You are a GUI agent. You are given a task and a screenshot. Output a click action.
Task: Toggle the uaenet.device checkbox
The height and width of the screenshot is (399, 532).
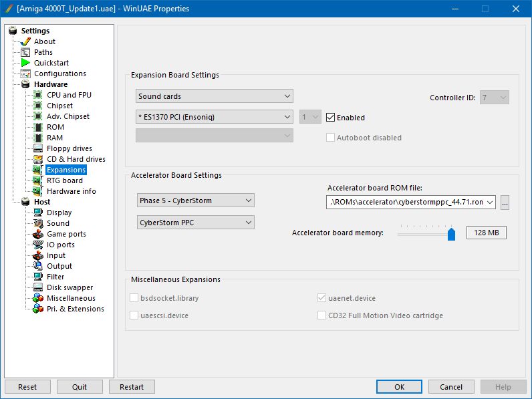point(321,298)
